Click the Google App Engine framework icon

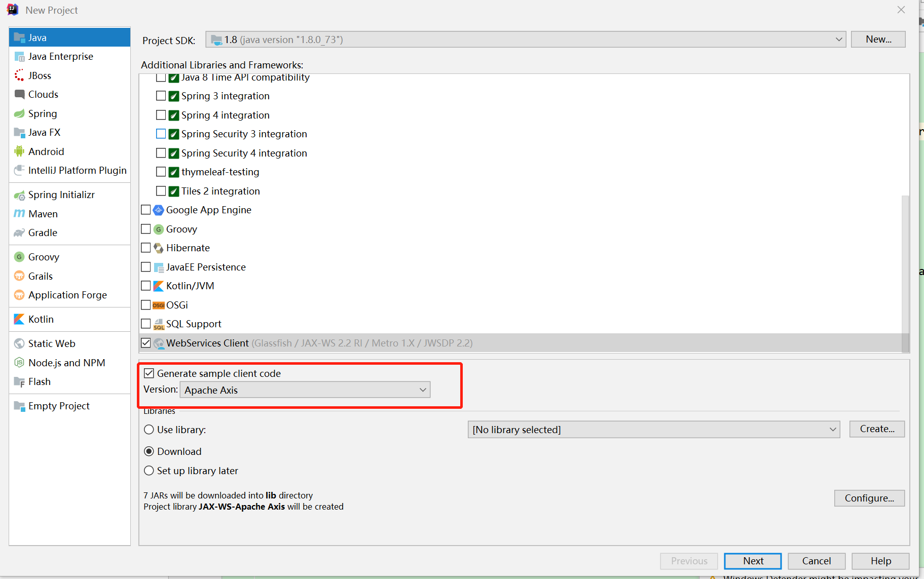159,210
